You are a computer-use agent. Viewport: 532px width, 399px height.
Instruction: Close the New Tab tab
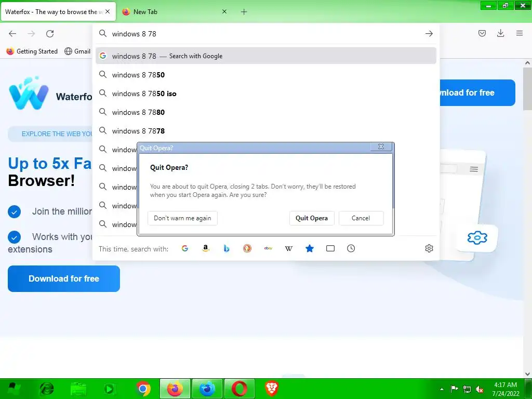[x=224, y=11]
